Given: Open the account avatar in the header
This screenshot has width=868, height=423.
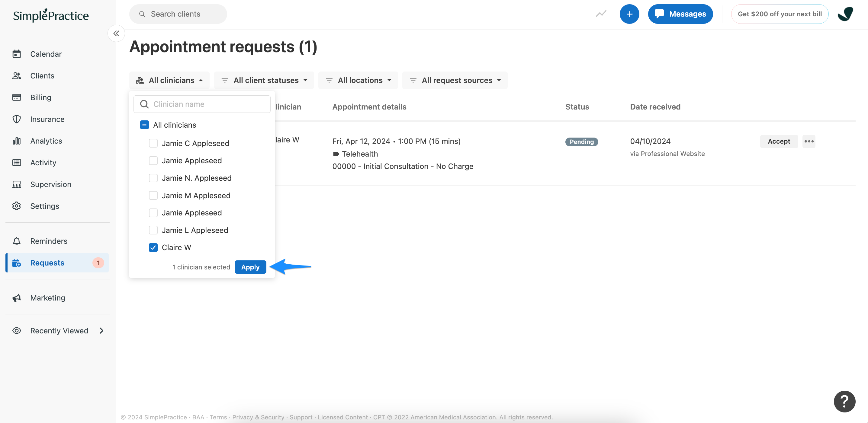Looking at the screenshot, I should (845, 14).
